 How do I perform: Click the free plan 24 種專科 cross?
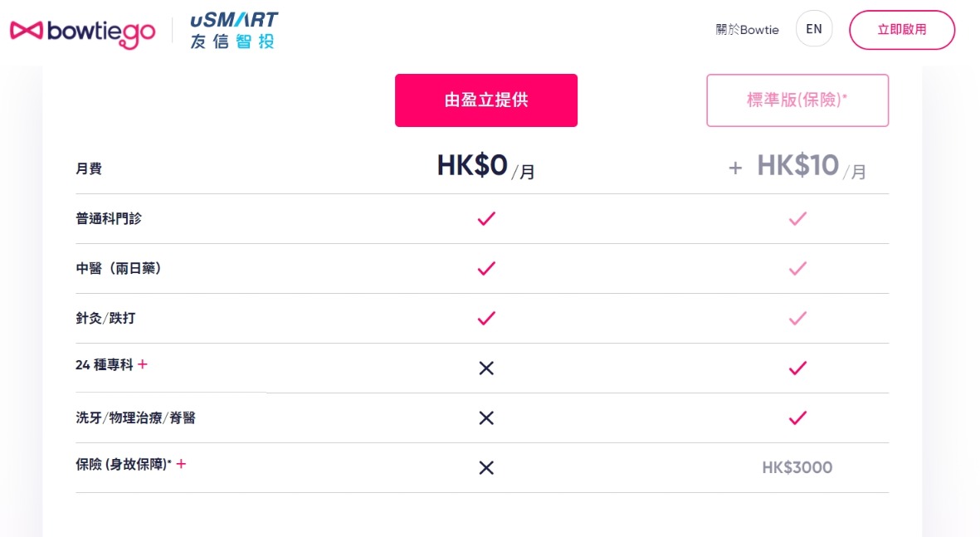pos(486,368)
